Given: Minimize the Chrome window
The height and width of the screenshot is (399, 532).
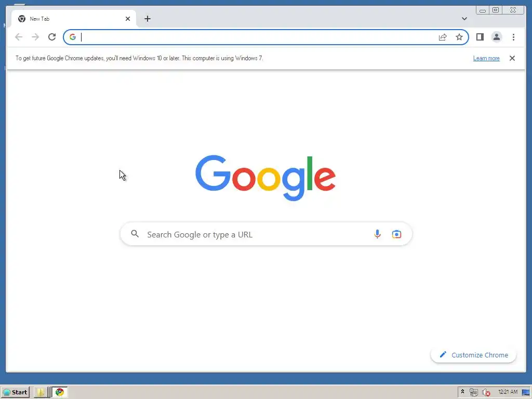Looking at the screenshot, I should (x=483, y=10).
